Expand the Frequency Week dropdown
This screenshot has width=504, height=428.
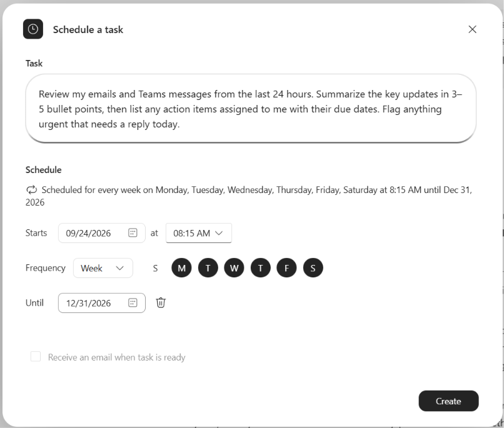(x=103, y=268)
